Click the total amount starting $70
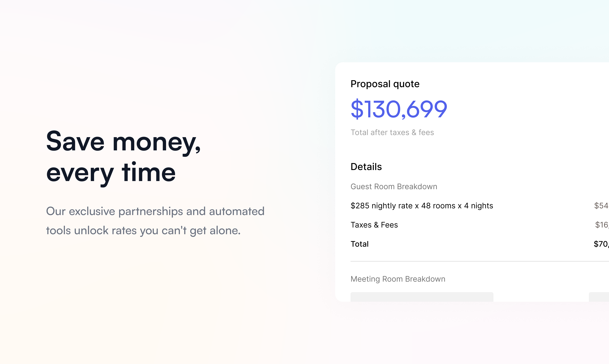Viewport: 609px width, 364px height. [601, 244]
